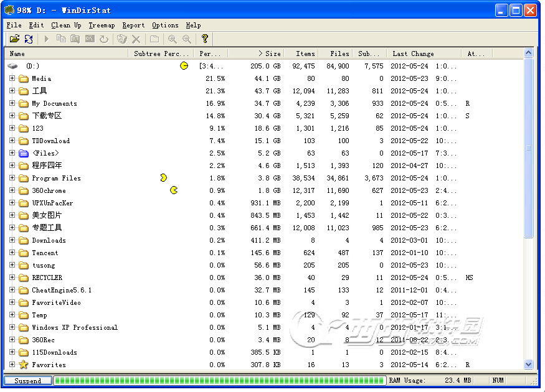Click the Suspend button
Screen dimensions: 545x392
(x=28, y=381)
